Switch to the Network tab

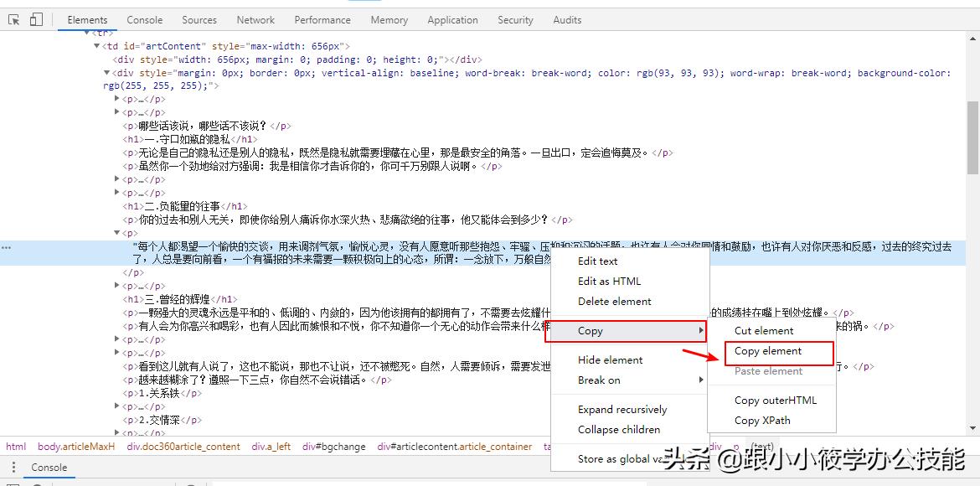[255, 18]
